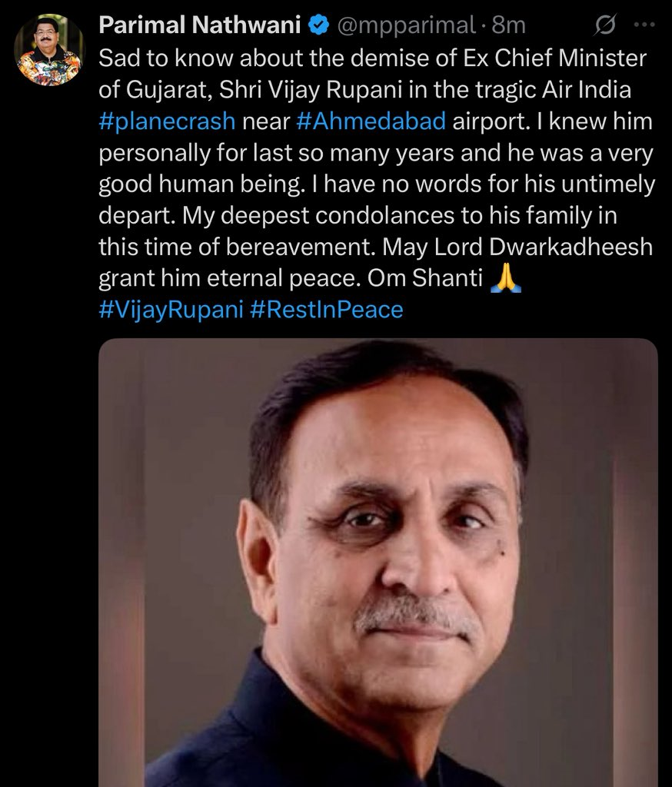Click the words "Air India" in the post
The width and height of the screenshot is (672, 787).
(587, 90)
